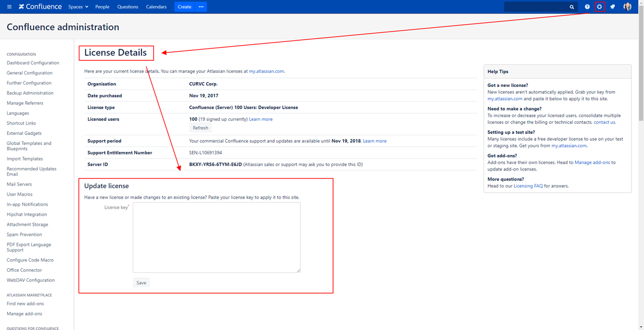Image resolution: width=644 pixels, height=330 pixels.
Task: Open Backup Administration in sidebar
Action: pyautogui.click(x=30, y=93)
